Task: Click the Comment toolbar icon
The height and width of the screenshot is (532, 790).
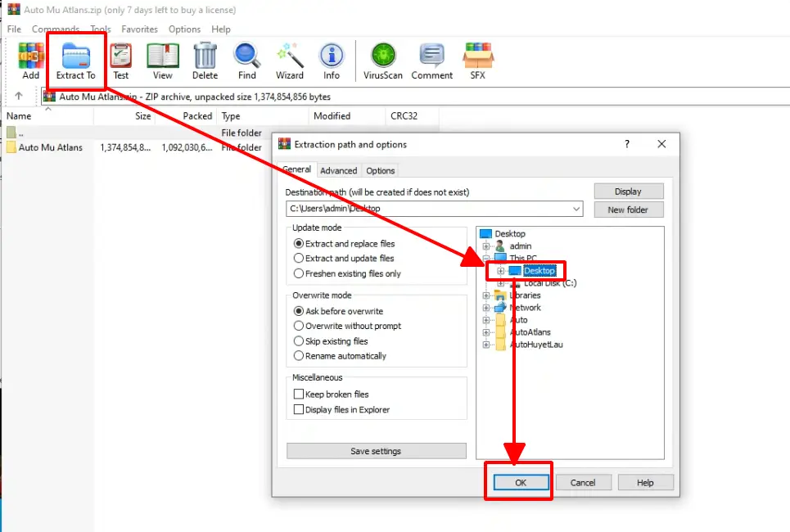Action: coord(431,56)
